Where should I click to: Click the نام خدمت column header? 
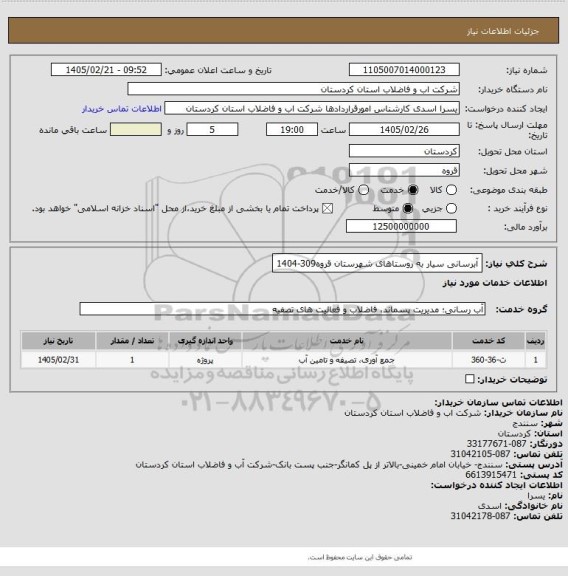[x=347, y=341]
